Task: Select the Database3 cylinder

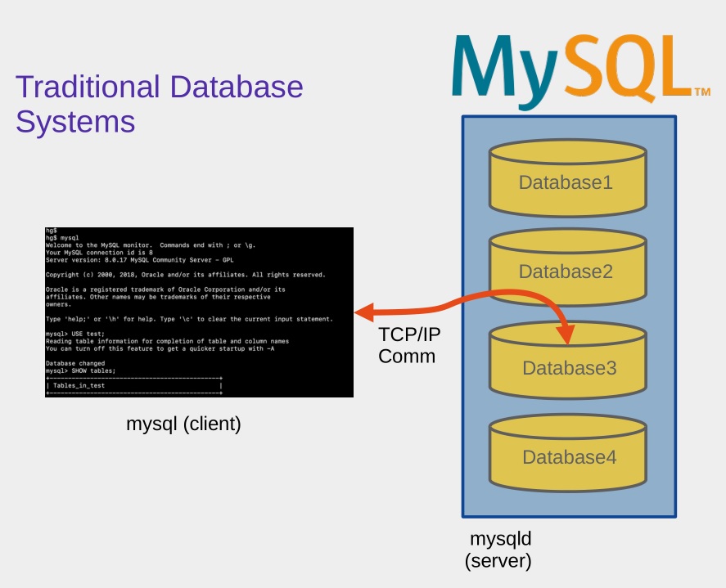Action: tap(568, 360)
